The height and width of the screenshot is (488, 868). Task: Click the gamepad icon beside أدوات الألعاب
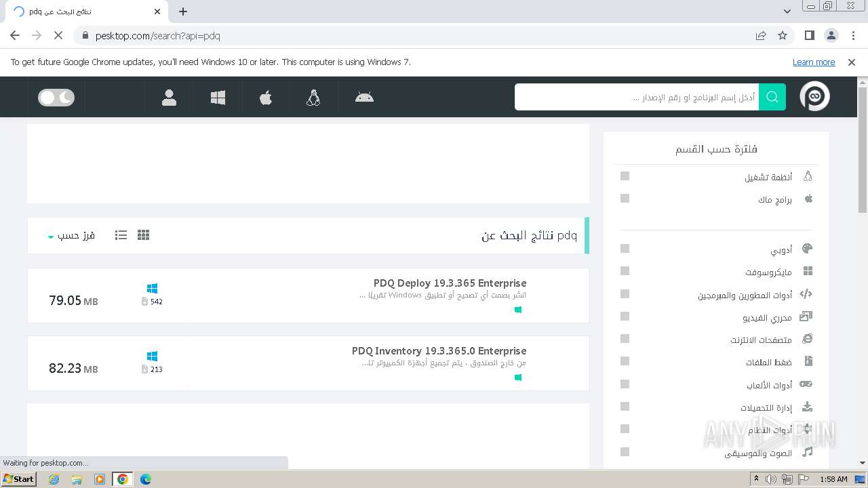click(806, 384)
